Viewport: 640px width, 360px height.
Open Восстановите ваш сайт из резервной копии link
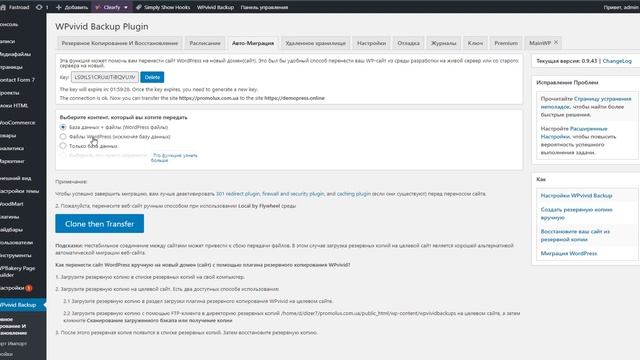point(575,236)
